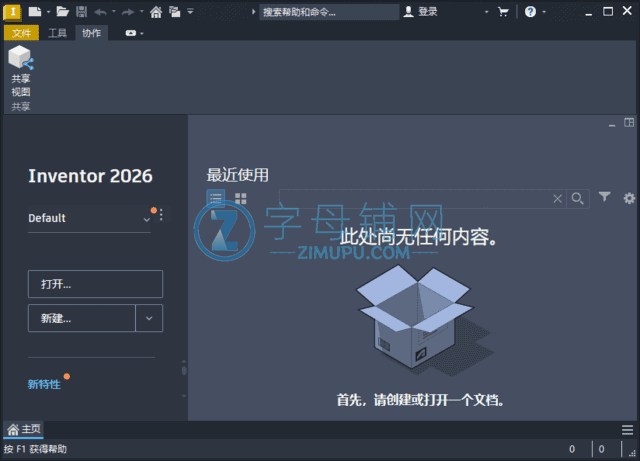Switch recent files to grid view
The height and width of the screenshot is (461, 640).
[241, 199]
